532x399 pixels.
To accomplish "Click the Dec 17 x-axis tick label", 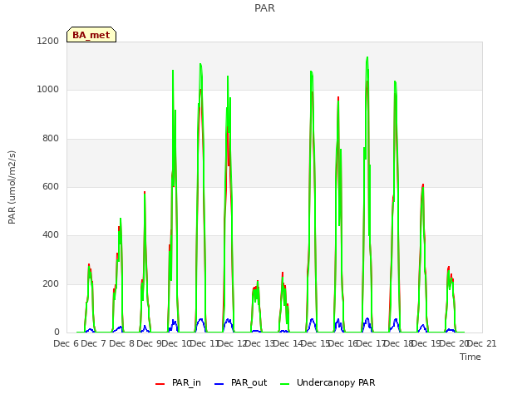I will pos(372,343).
